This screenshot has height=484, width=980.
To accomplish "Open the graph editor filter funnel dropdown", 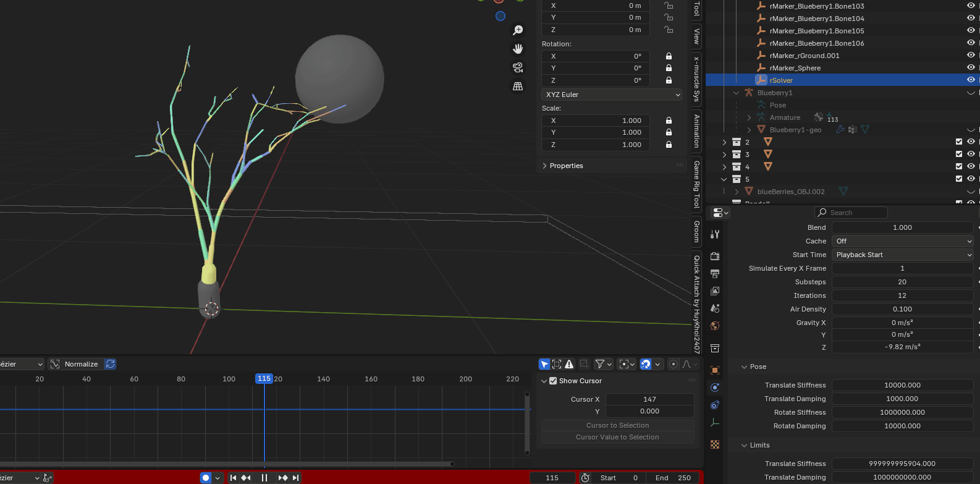I will pyautogui.click(x=603, y=364).
